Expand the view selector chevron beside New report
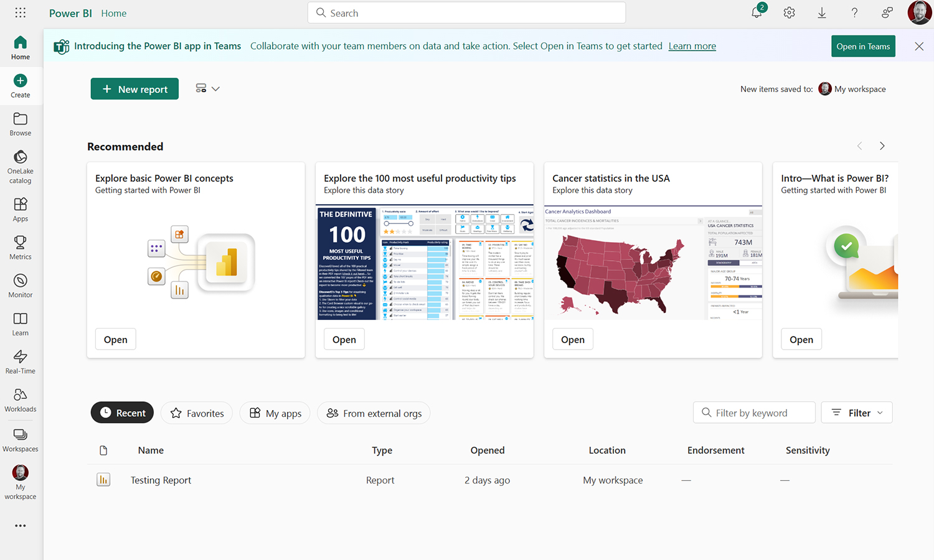934x560 pixels. 215,88
